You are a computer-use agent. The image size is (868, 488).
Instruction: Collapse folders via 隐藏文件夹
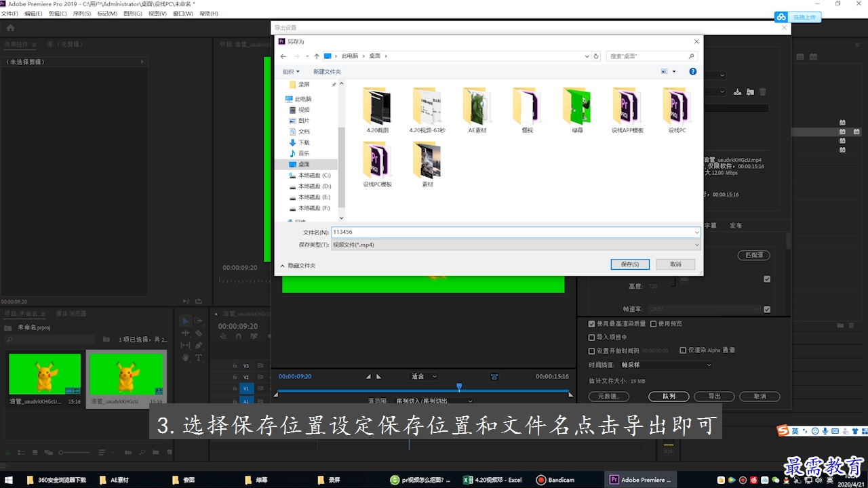tap(298, 266)
